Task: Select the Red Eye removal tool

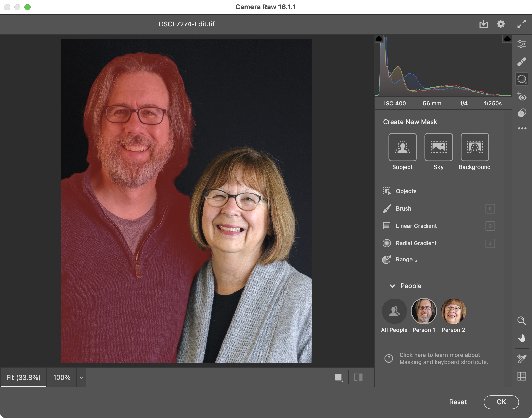Action: coord(522,96)
